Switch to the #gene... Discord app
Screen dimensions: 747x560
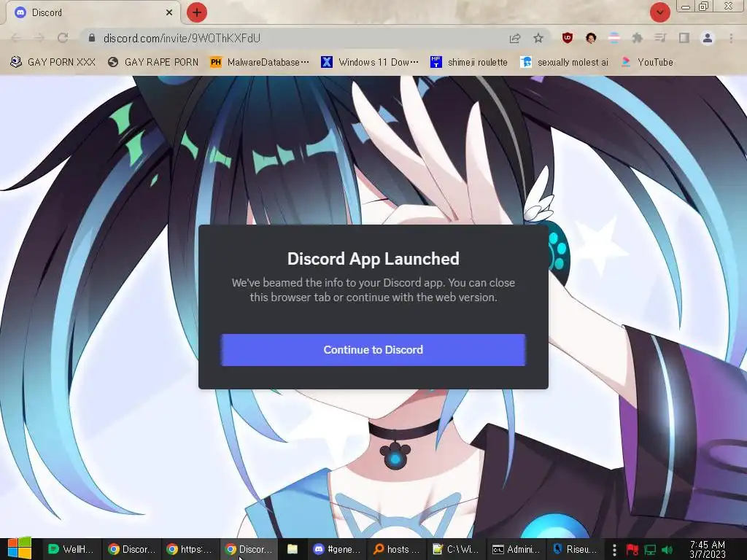tap(338, 550)
